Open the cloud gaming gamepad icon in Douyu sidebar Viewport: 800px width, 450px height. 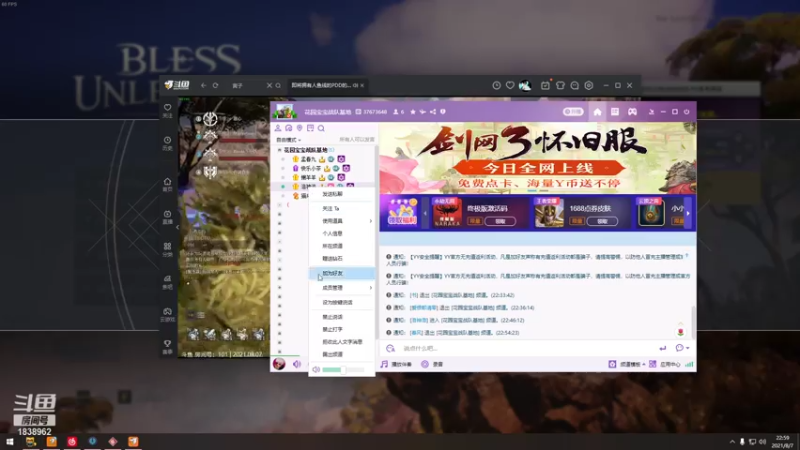coord(167,311)
